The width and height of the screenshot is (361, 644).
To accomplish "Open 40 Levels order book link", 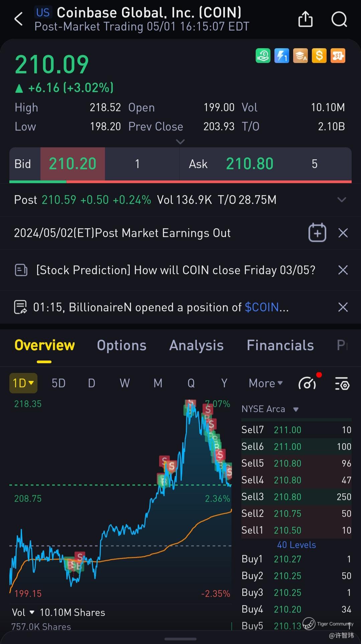I will point(296,545).
